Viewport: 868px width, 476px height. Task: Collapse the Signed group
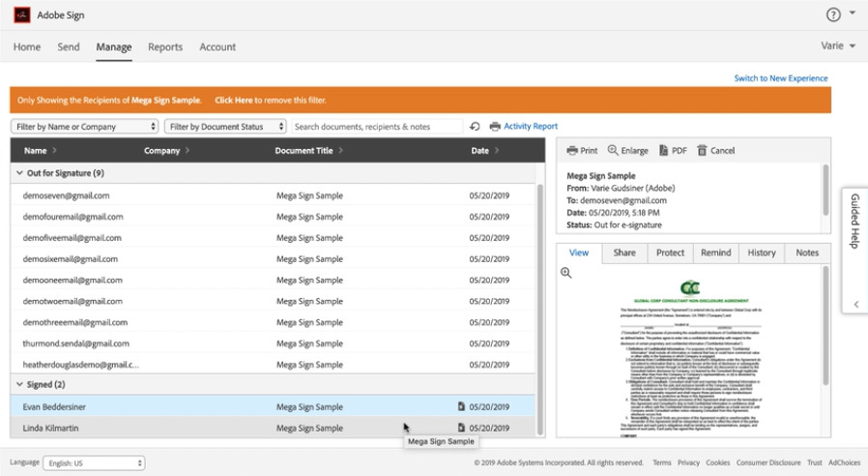pyautogui.click(x=18, y=385)
